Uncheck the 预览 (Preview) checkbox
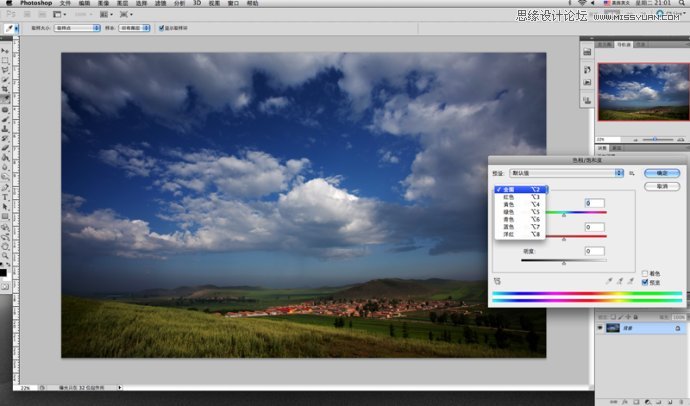Viewport: 690px width, 406px height. click(x=645, y=282)
